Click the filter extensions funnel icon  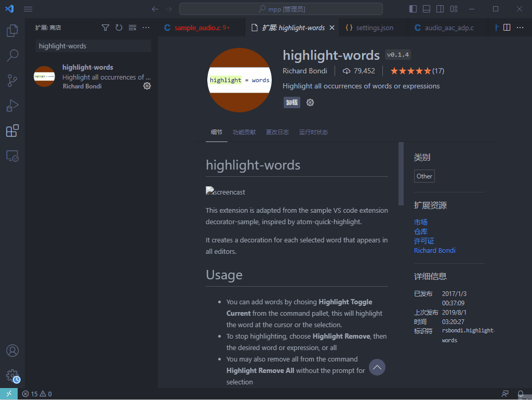[105, 28]
